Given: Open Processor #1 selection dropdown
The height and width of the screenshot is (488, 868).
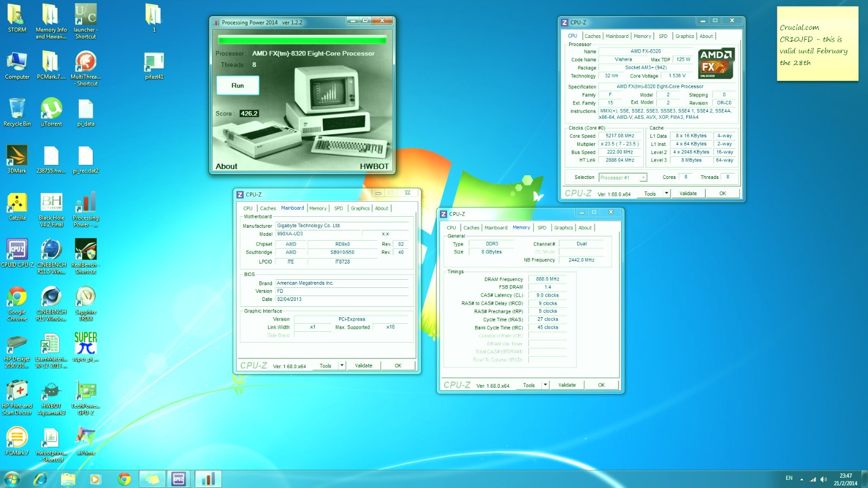Looking at the screenshot, I should 623,177.
